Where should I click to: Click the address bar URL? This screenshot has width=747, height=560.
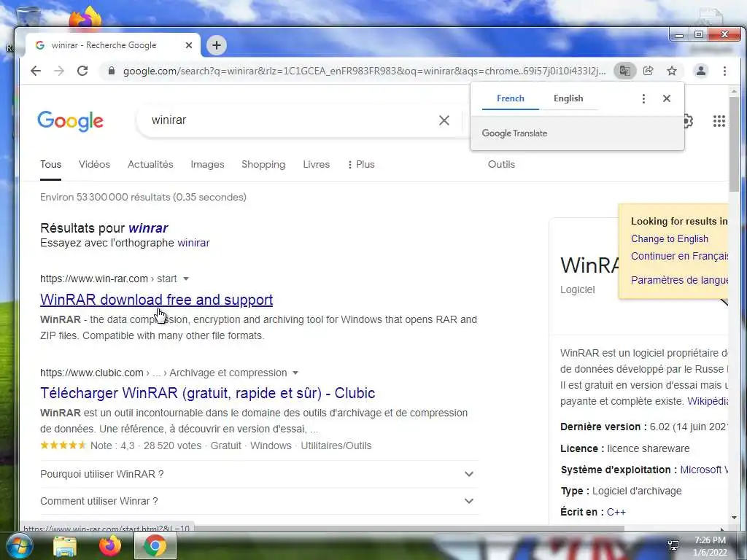point(365,71)
